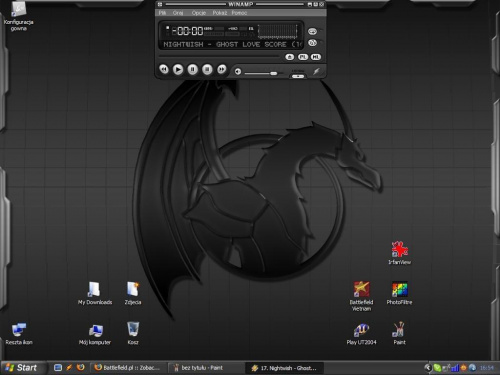Launch Firefox from quick launch bar
This screenshot has width=500, height=375.
pyautogui.click(x=81, y=368)
